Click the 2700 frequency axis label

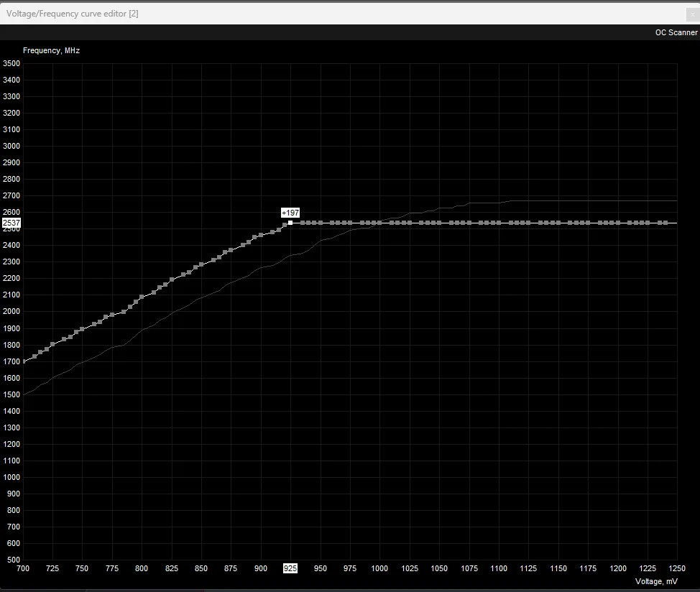(11, 195)
